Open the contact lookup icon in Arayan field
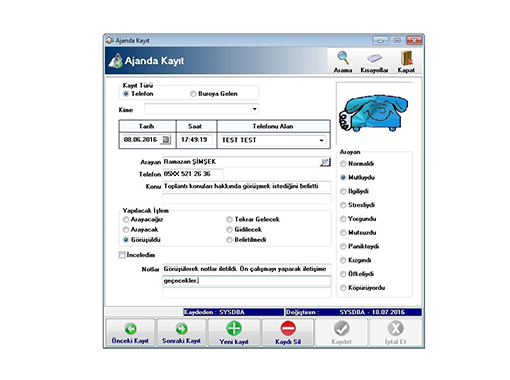The height and width of the screenshot is (380, 510). point(325,162)
